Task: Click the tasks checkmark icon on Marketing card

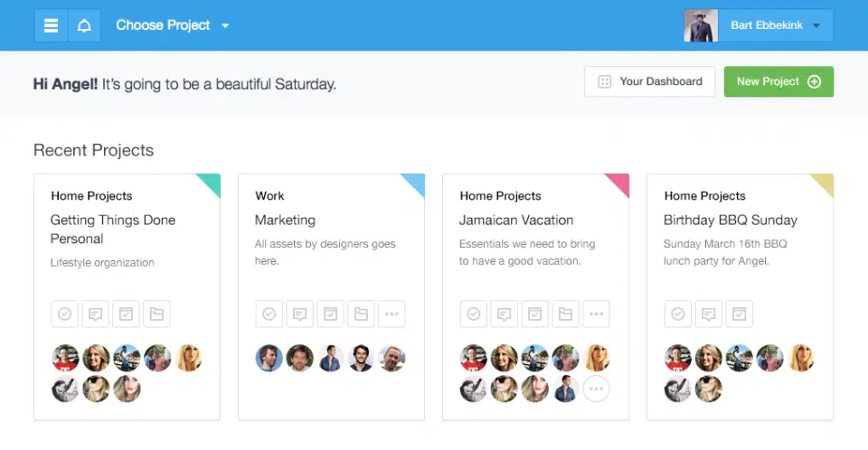Action: click(x=269, y=314)
